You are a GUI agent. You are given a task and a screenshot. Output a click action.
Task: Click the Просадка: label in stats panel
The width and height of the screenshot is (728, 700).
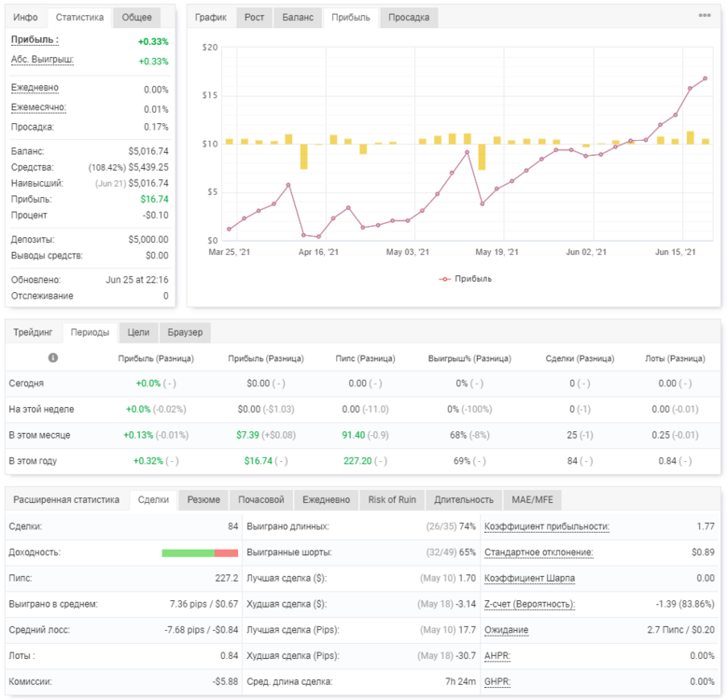click(x=33, y=127)
